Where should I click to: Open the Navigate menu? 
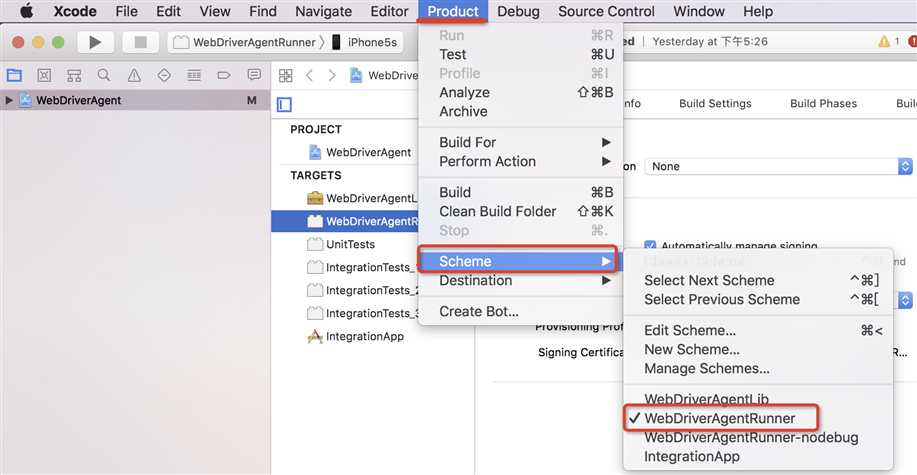click(x=323, y=11)
